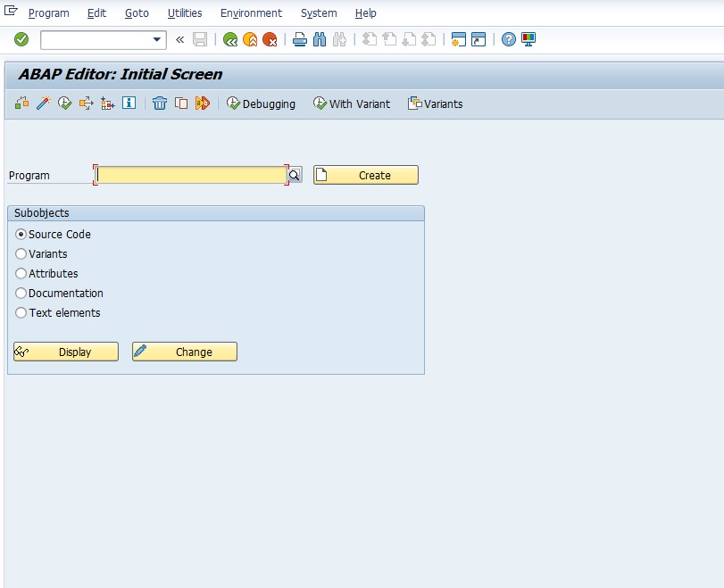Screen dimensions: 724x588
Task: Open the command field dropdown arrow
Action: [157, 38]
